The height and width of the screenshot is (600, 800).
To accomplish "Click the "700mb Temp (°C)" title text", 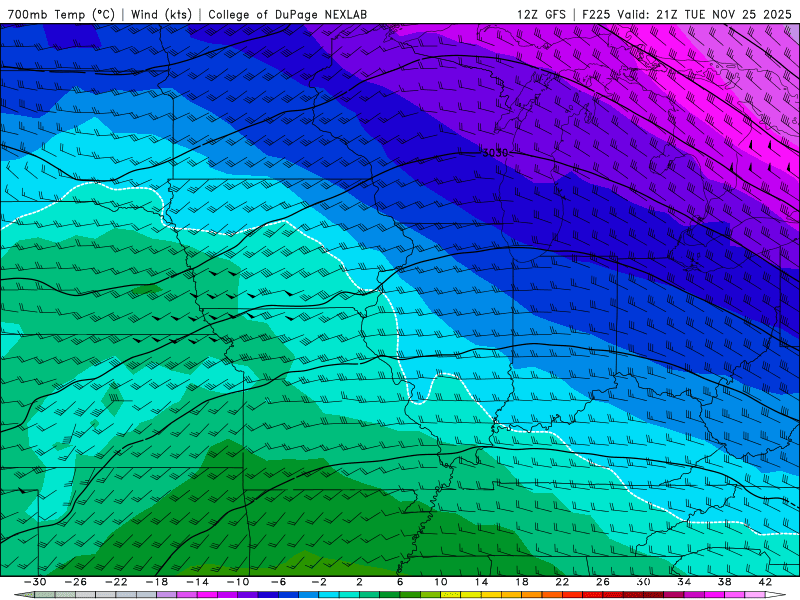I will click(x=61, y=14).
